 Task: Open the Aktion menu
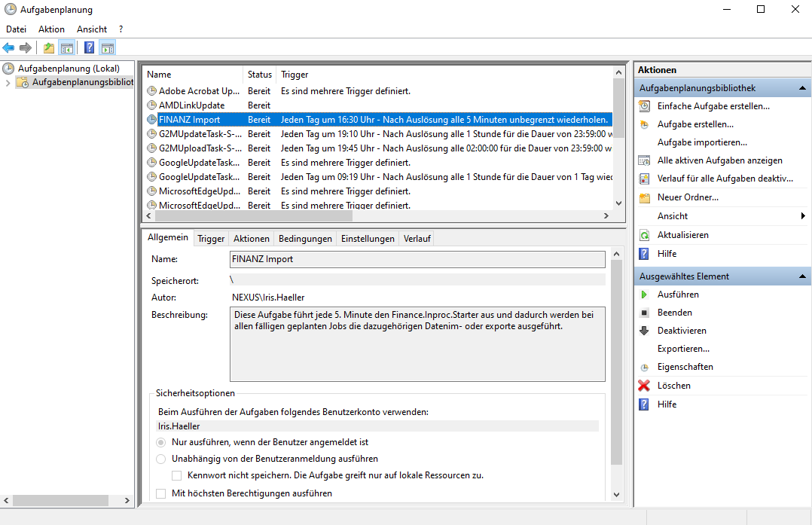(51, 29)
